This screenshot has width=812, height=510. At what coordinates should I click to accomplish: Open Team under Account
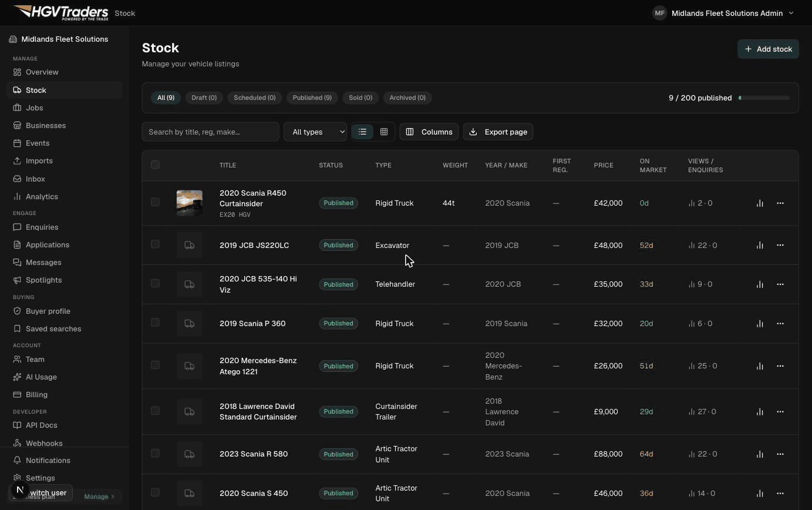click(x=65, y=359)
